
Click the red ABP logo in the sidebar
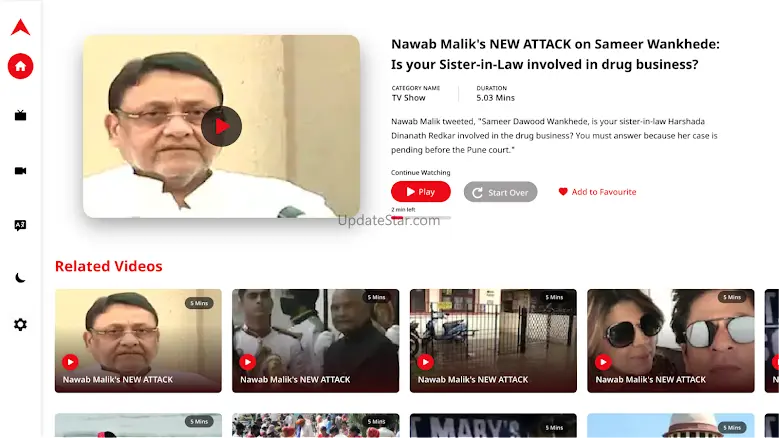click(20, 27)
